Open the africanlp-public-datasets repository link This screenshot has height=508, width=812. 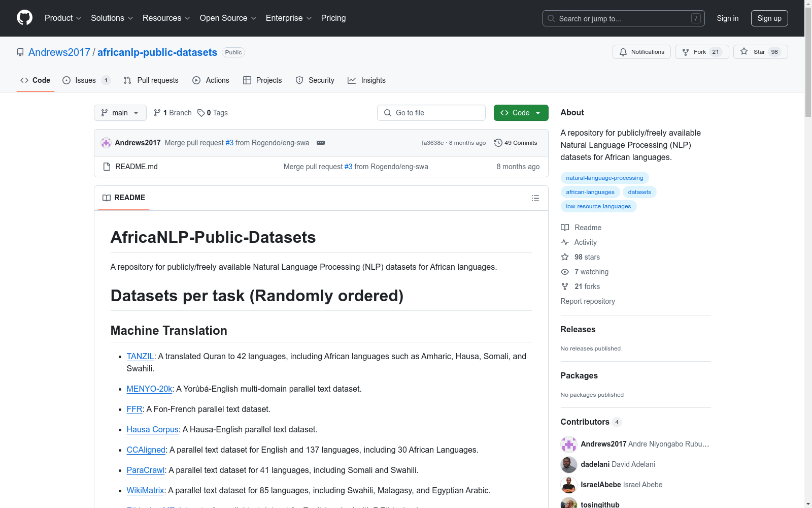(157, 52)
